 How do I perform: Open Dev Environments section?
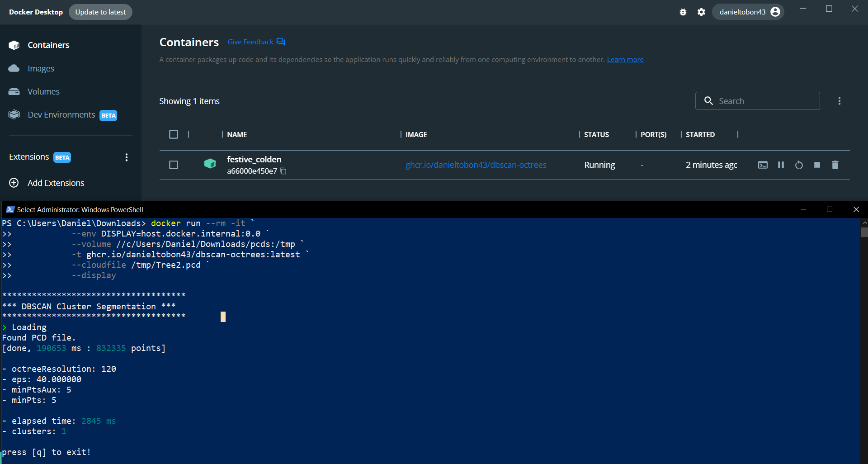(61, 115)
